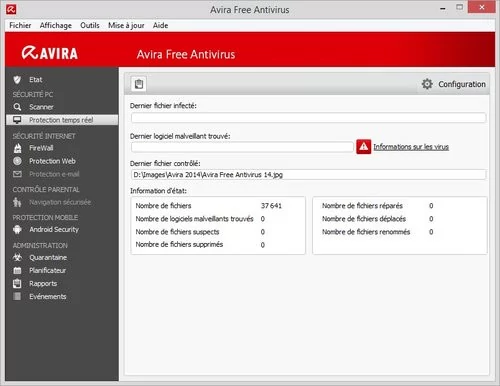Viewport: 500px width, 386px height.
Task: Follow the Informations sur les virus link
Action: click(x=411, y=147)
